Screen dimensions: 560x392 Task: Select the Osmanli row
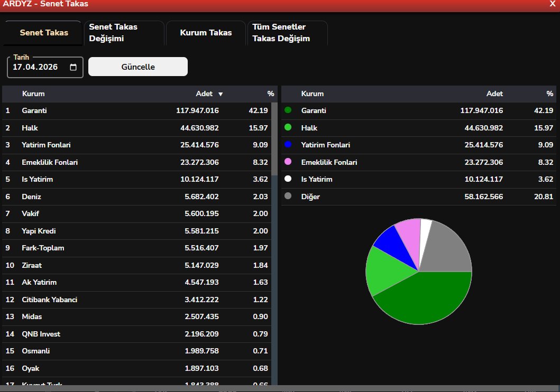pos(136,351)
